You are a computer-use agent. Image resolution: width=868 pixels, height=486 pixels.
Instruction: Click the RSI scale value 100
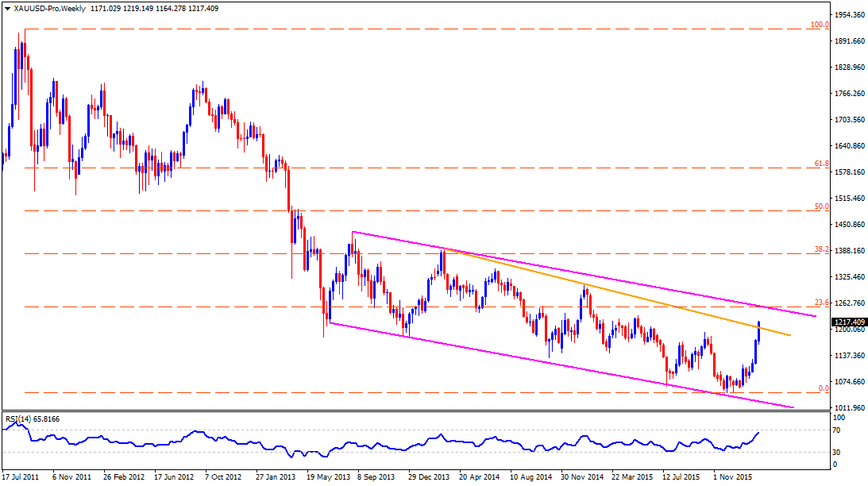click(x=839, y=418)
